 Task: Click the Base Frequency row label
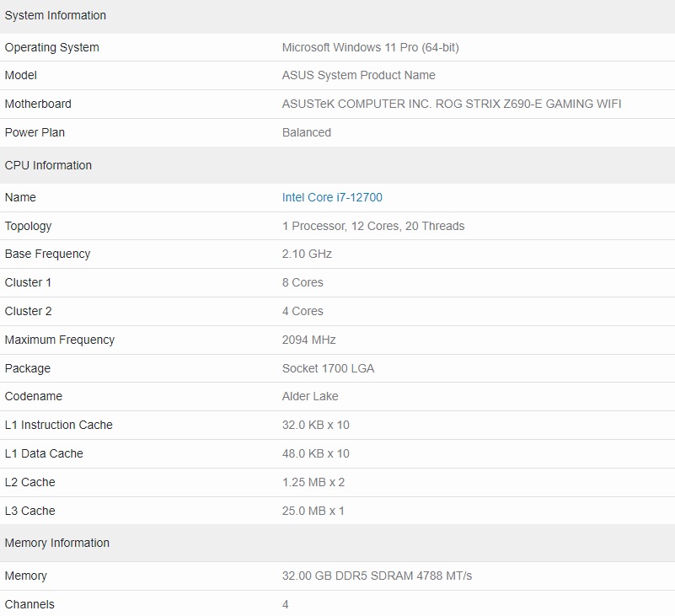pos(47,254)
